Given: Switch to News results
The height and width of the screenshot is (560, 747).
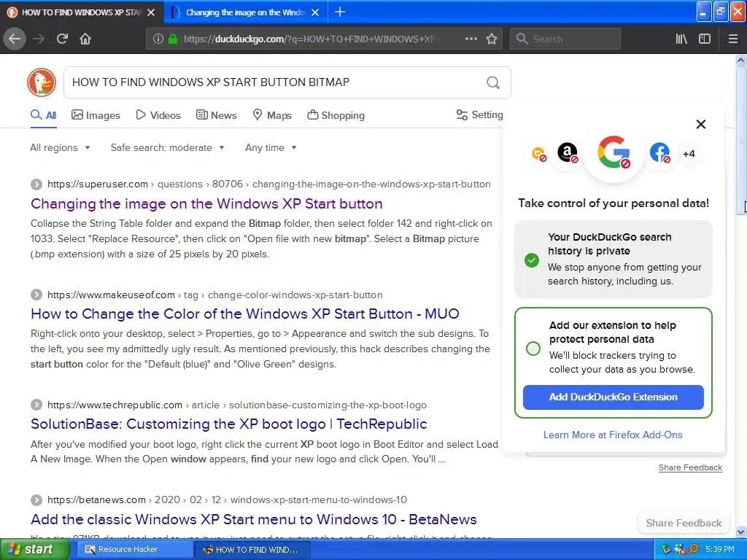Looking at the screenshot, I should click(216, 115).
